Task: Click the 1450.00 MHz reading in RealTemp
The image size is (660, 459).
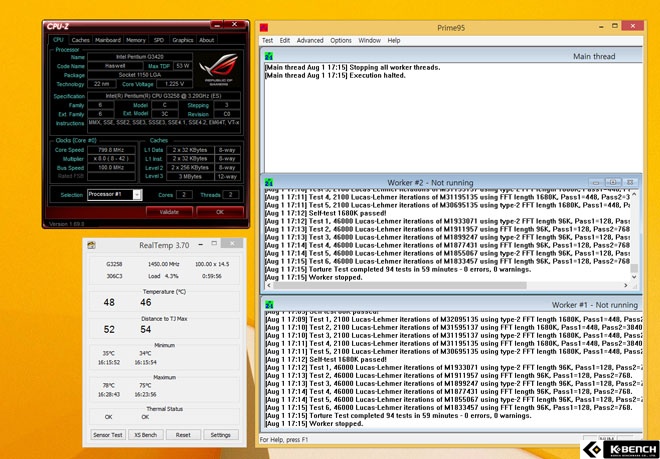Action: 163,264
